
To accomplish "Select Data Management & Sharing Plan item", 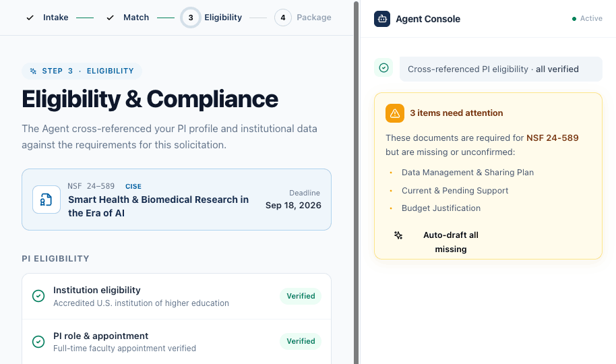I will [x=468, y=173].
